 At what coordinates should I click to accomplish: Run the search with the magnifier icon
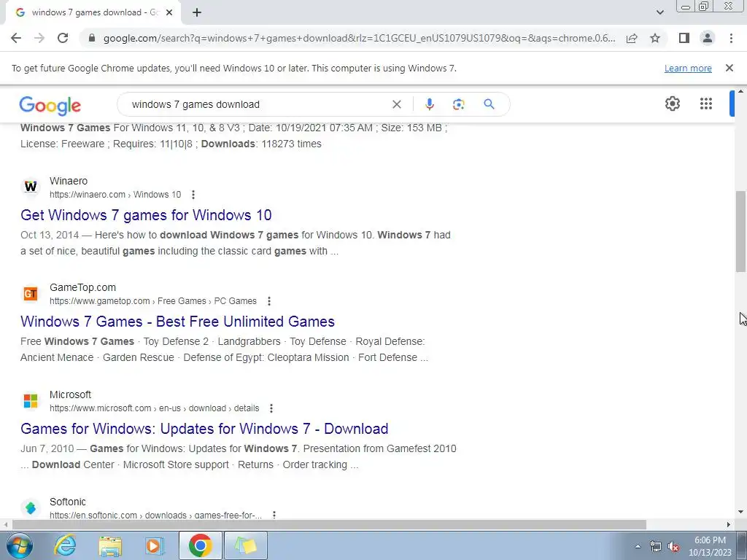[x=489, y=104]
